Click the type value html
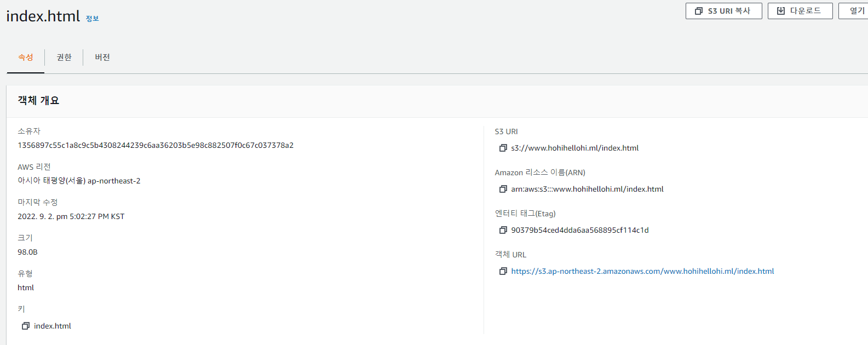The image size is (868, 345). [x=26, y=287]
